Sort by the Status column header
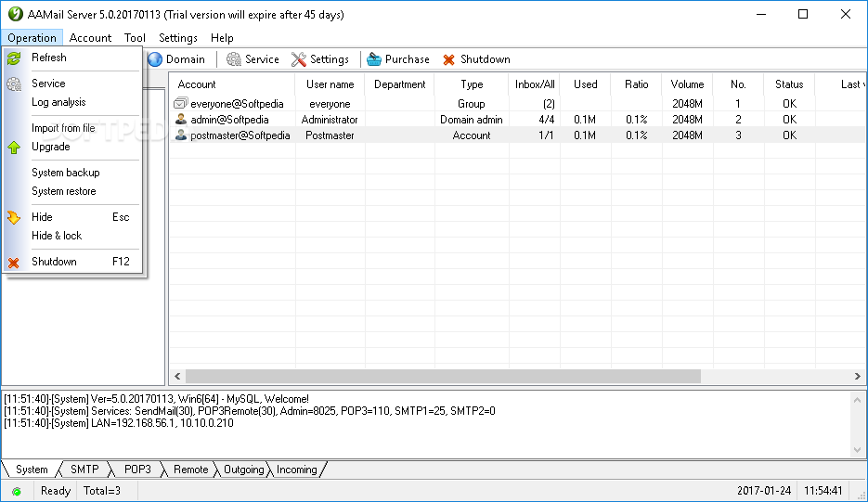The image size is (868, 502). [x=789, y=84]
